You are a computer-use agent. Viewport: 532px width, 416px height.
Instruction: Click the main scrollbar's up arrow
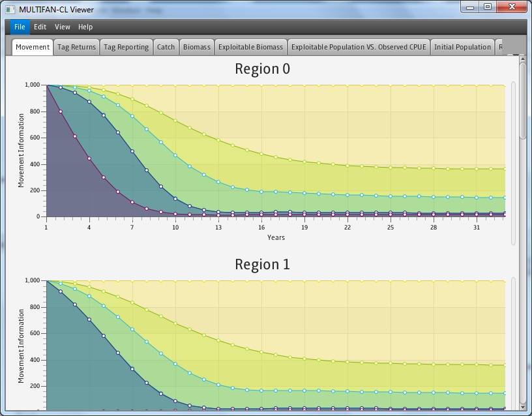pos(522,59)
